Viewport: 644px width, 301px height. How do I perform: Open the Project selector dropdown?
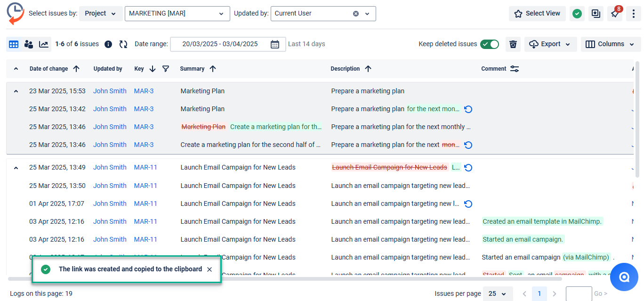100,14
